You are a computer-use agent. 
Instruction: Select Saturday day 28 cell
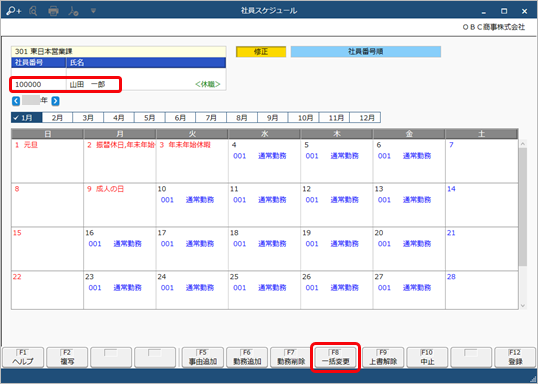[x=482, y=290]
